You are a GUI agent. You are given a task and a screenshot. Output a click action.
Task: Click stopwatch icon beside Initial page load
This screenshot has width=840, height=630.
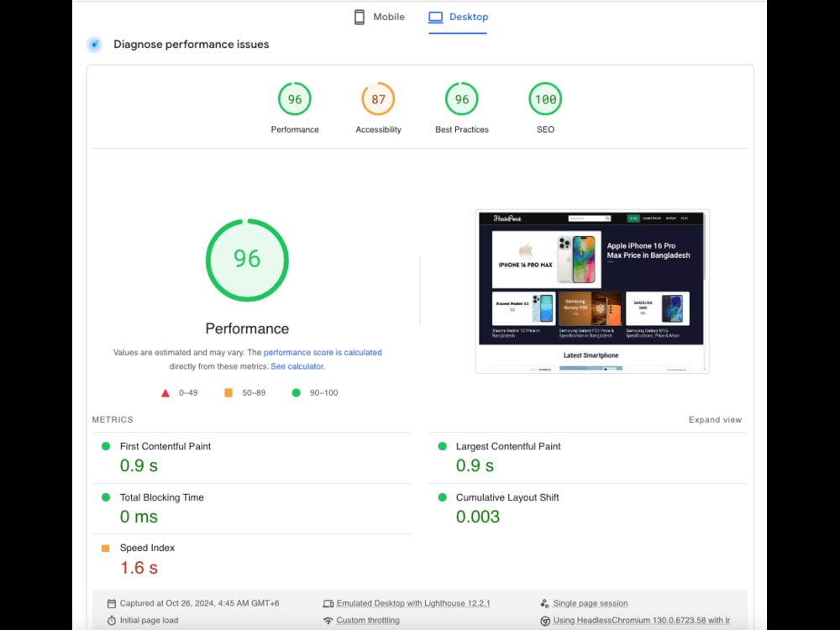[x=112, y=621]
